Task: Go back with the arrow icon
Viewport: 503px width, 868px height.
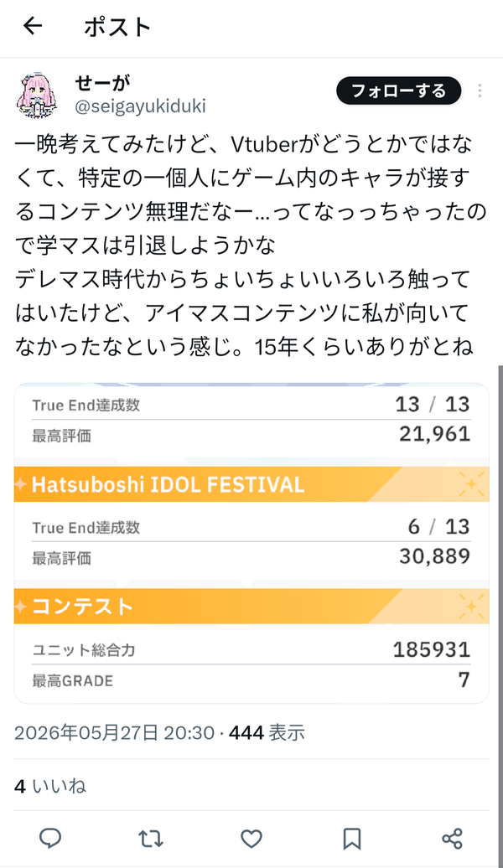Action: pos(33,25)
